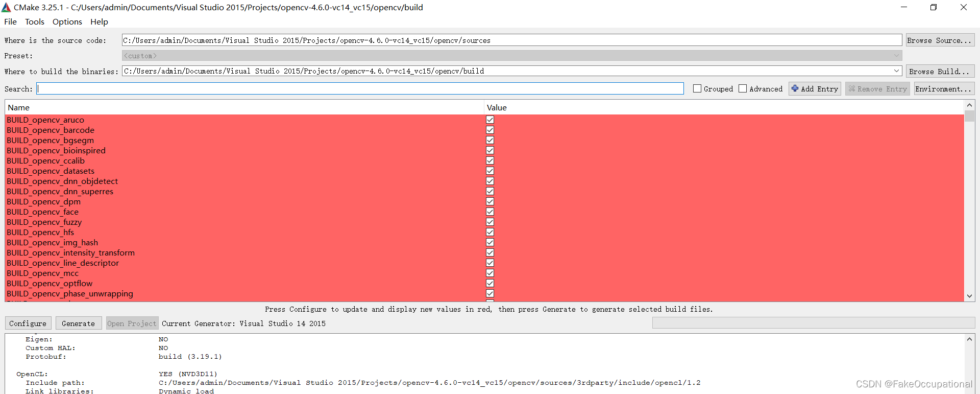The image size is (980, 394).
Task: Click the Value column header
Action: (724, 107)
